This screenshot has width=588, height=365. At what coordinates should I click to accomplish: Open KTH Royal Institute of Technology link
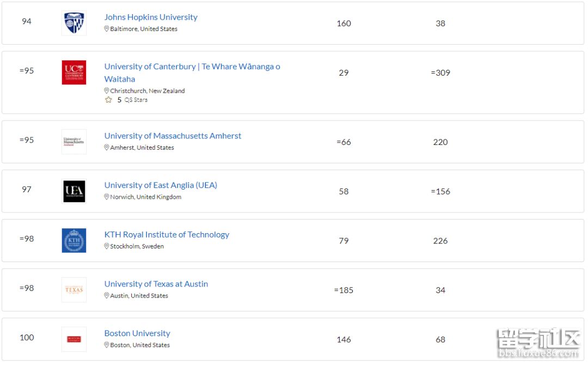[167, 234]
